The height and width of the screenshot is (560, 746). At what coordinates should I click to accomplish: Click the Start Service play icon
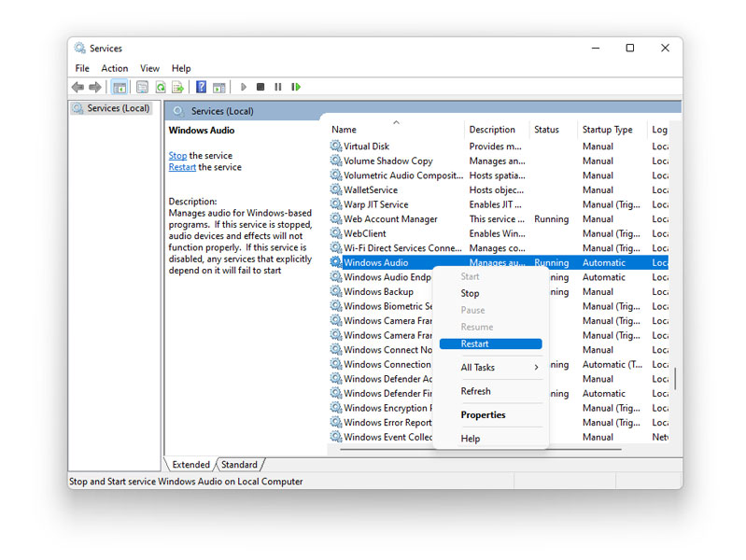pyautogui.click(x=243, y=87)
